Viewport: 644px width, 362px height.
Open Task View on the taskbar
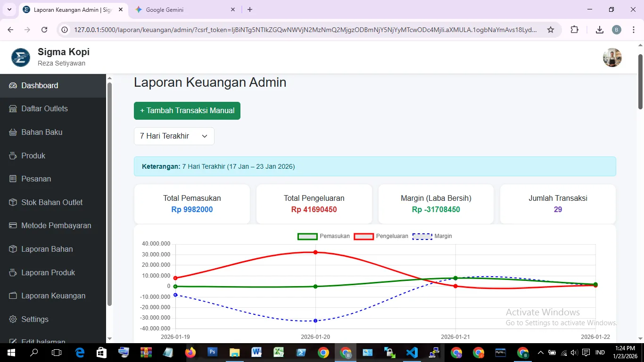[x=57, y=353]
